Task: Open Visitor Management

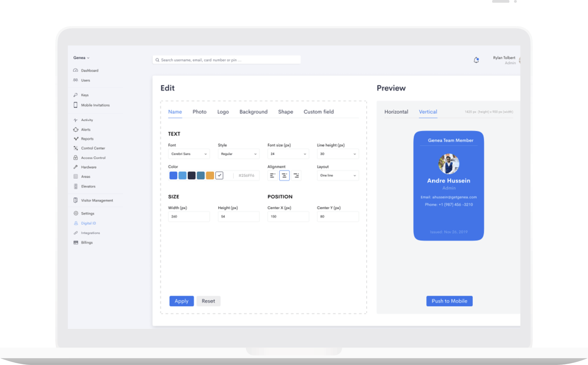Action: pos(97,200)
